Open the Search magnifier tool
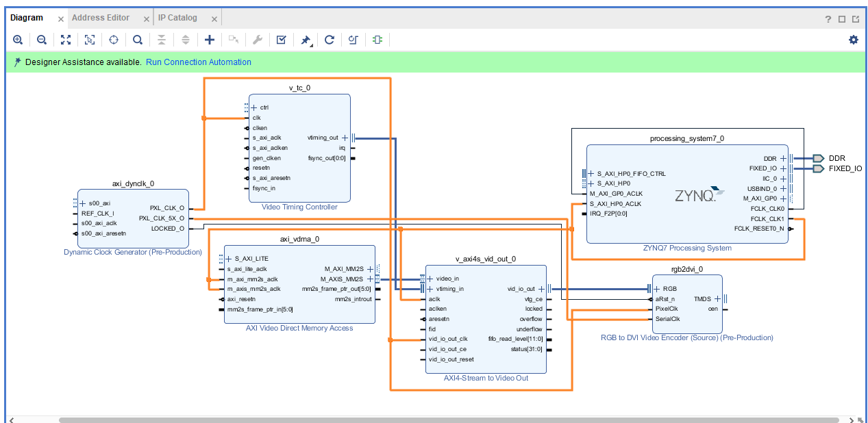The height and width of the screenshot is (423, 868). click(x=138, y=40)
